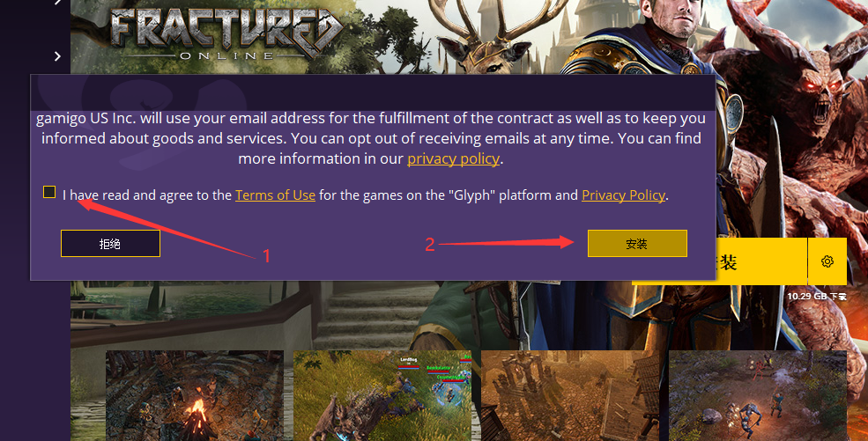Open the capitalized Privacy Policy link
Image resolution: width=868 pixels, height=441 pixels.
click(623, 195)
